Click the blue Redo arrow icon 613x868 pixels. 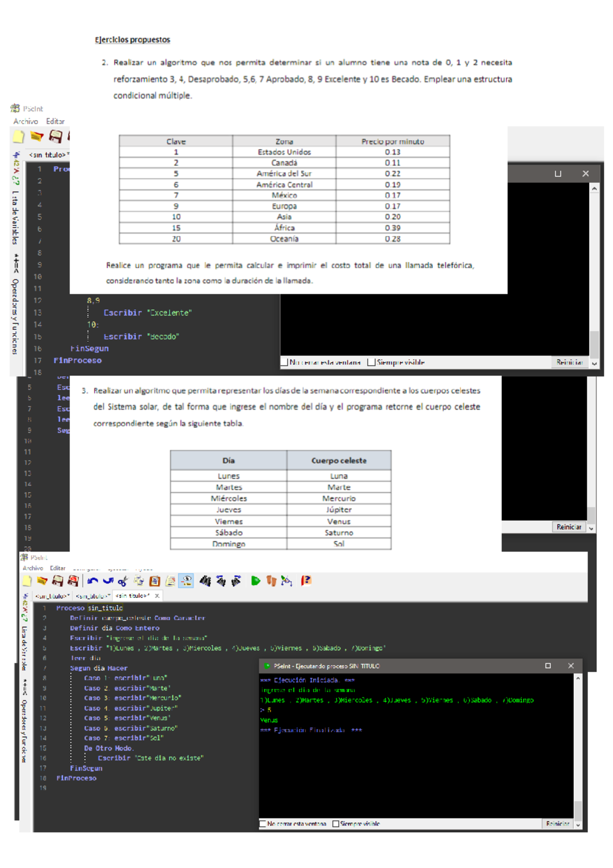(x=108, y=581)
